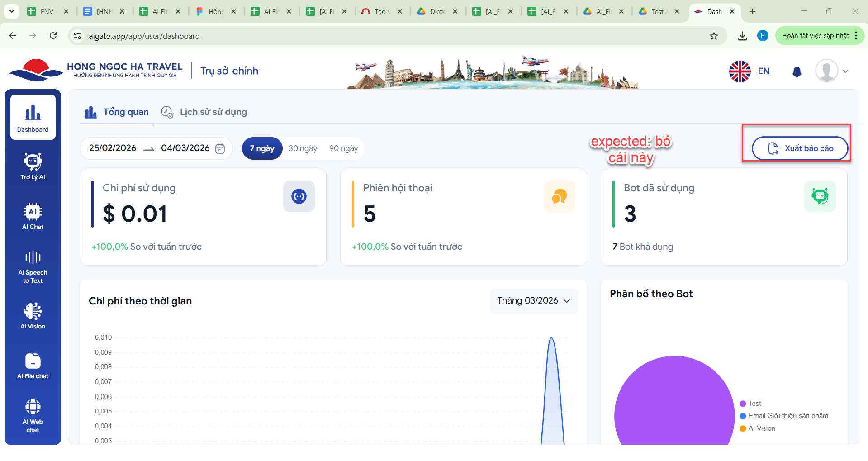This screenshot has height=461, width=868.
Task: Switch to Lịch sử sử dụng tab
Action: tap(204, 112)
